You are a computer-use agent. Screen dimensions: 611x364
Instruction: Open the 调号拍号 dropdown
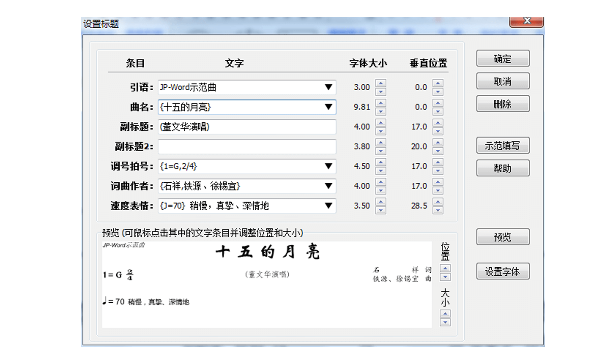328,166
